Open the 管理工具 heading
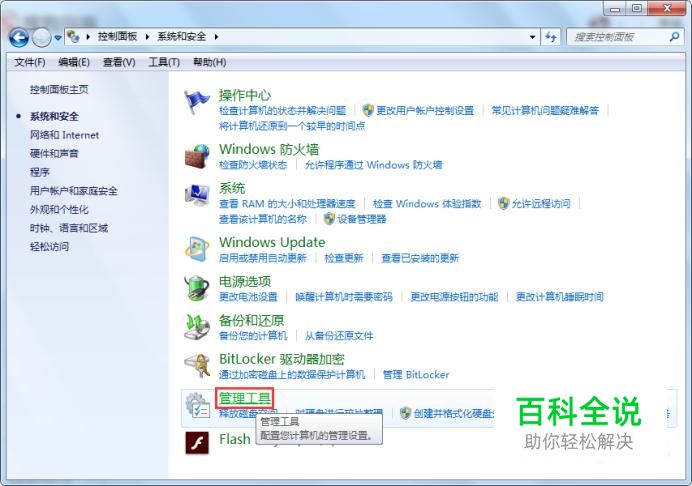This screenshot has height=486, width=692. pos(244,398)
